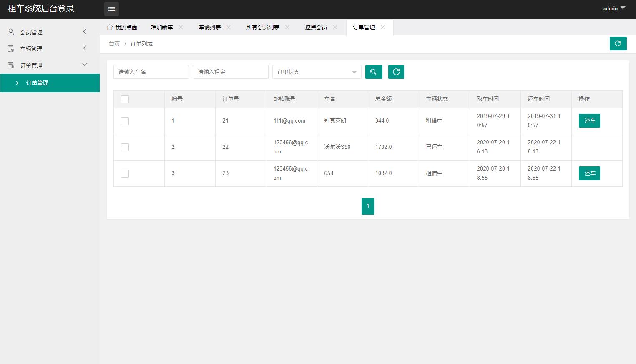Check the checkbox for order 21
636x364 pixels.
coord(125,121)
